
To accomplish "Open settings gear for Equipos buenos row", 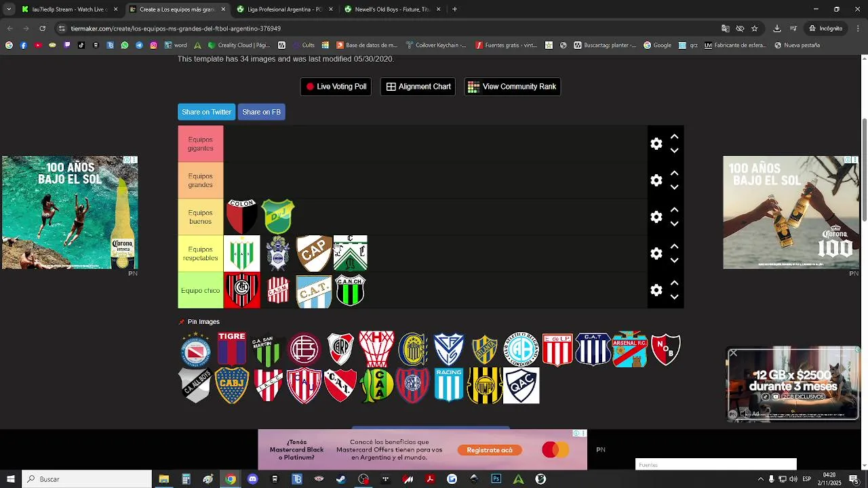I will pos(656,217).
